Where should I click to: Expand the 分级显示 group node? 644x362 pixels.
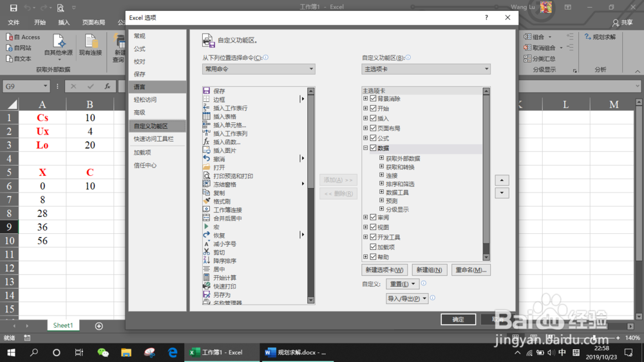[x=381, y=209]
